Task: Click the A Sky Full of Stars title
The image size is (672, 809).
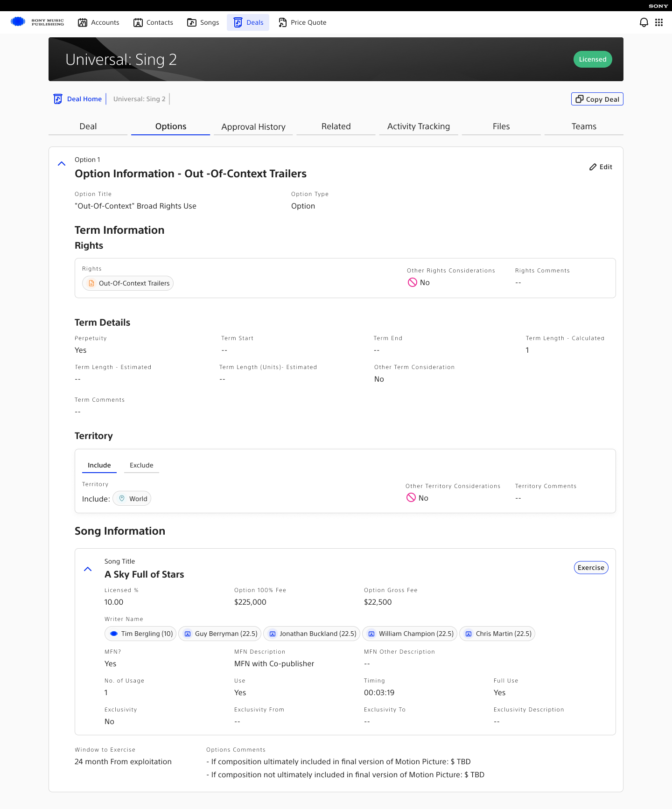Action: click(x=144, y=574)
